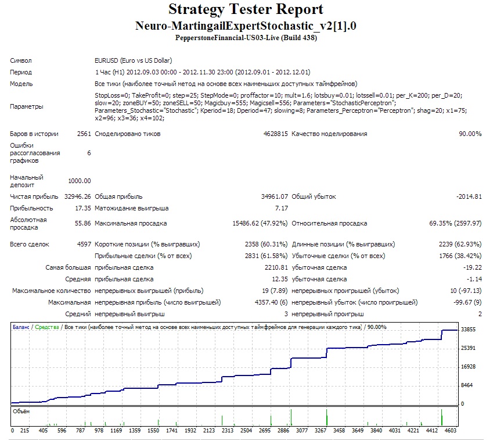The image size is (504, 440).
Task: Click the 'Символ' label
Action: 21,60
